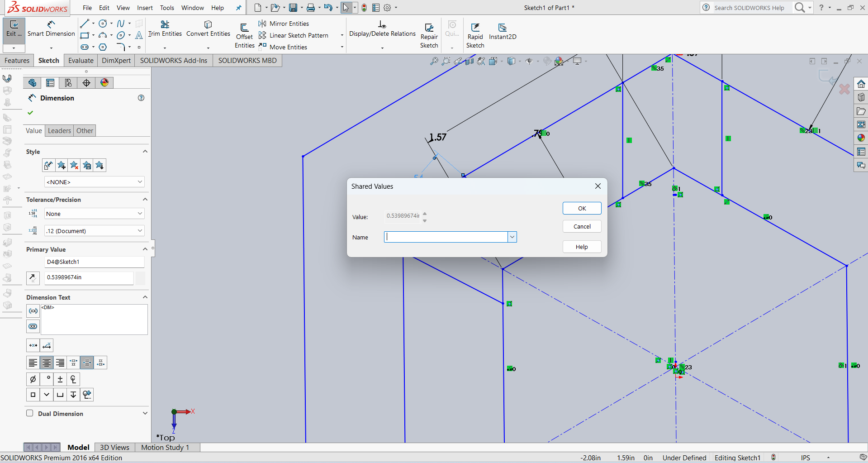
Task: Insert plus/minus symbol in dimension text
Action: 60,379
